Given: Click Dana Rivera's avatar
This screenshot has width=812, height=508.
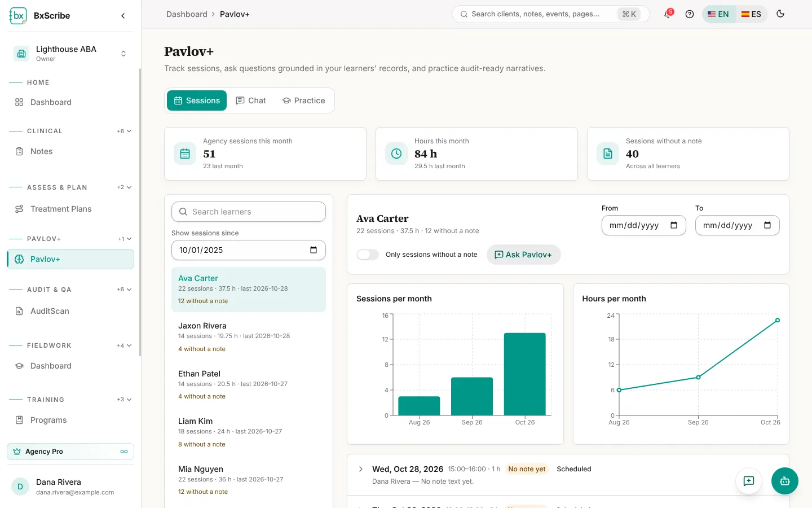Looking at the screenshot, I should point(20,487).
